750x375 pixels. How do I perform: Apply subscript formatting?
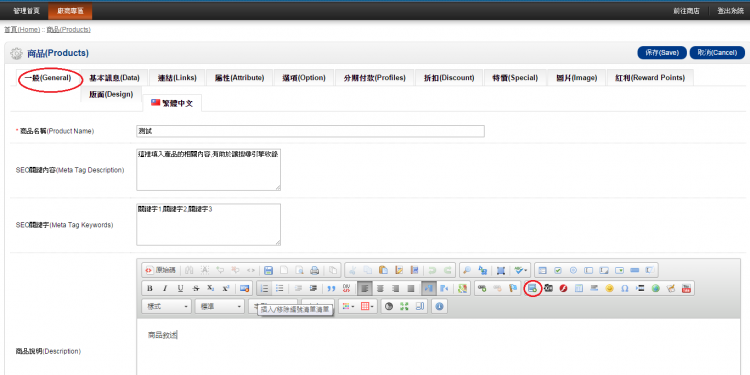tap(210, 288)
